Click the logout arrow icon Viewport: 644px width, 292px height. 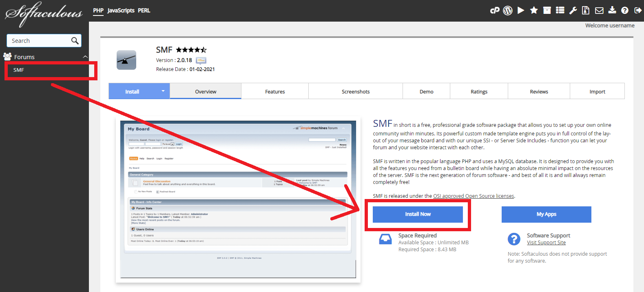638,11
